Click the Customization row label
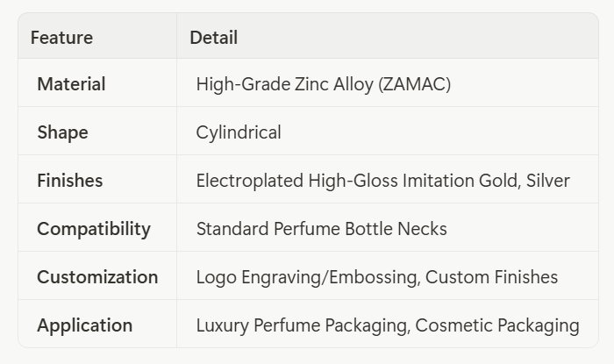The image size is (614, 364). click(97, 277)
